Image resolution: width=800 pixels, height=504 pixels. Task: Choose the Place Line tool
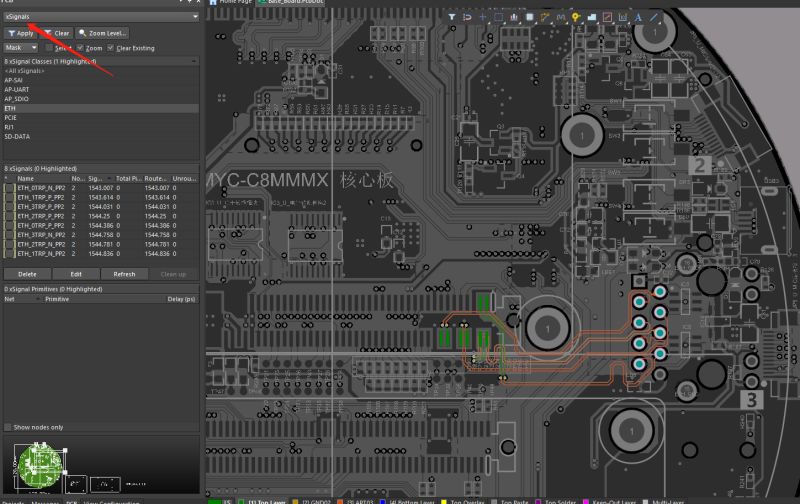655,17
